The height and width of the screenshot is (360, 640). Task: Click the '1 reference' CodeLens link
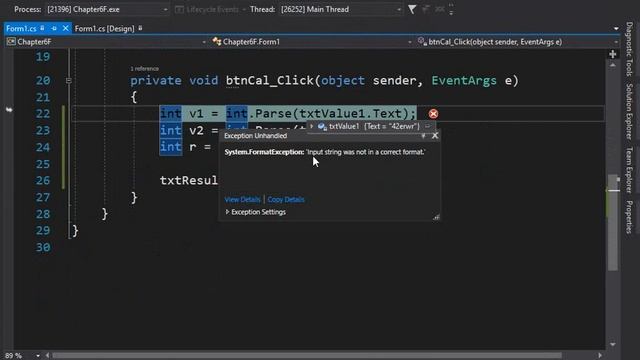(x=144, y=69)
